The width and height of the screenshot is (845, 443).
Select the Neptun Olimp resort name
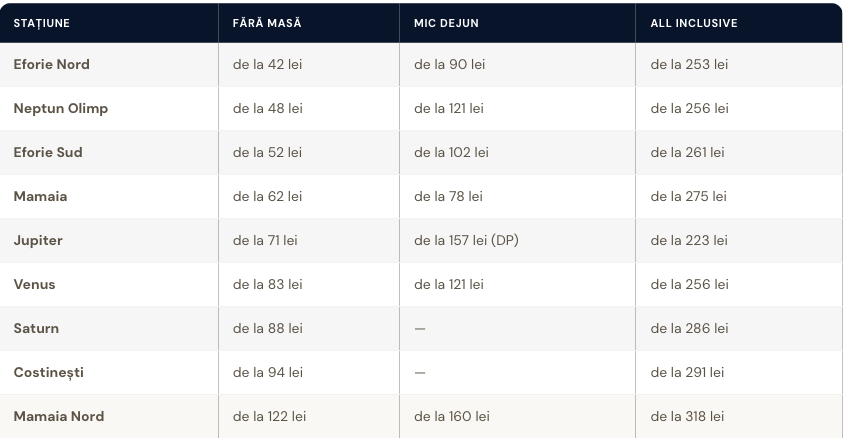coord(61,108)
